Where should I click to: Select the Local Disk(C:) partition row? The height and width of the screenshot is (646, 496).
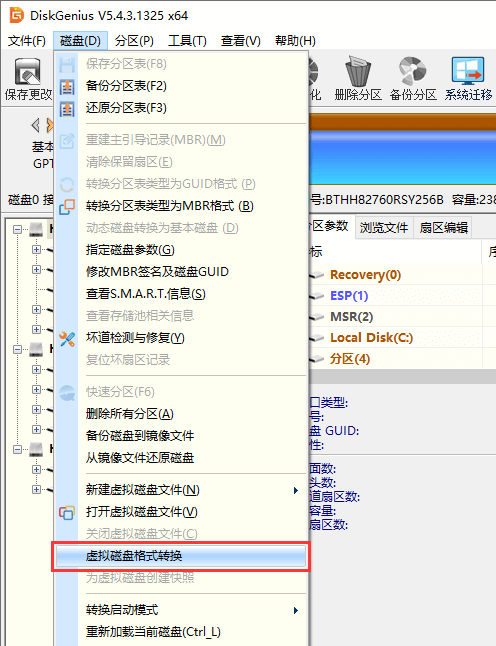402,338
